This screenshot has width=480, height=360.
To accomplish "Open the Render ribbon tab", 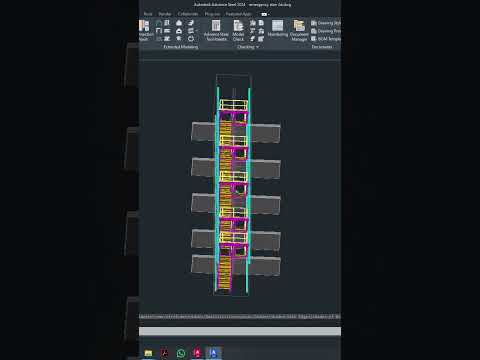I will tap(165, 14).
